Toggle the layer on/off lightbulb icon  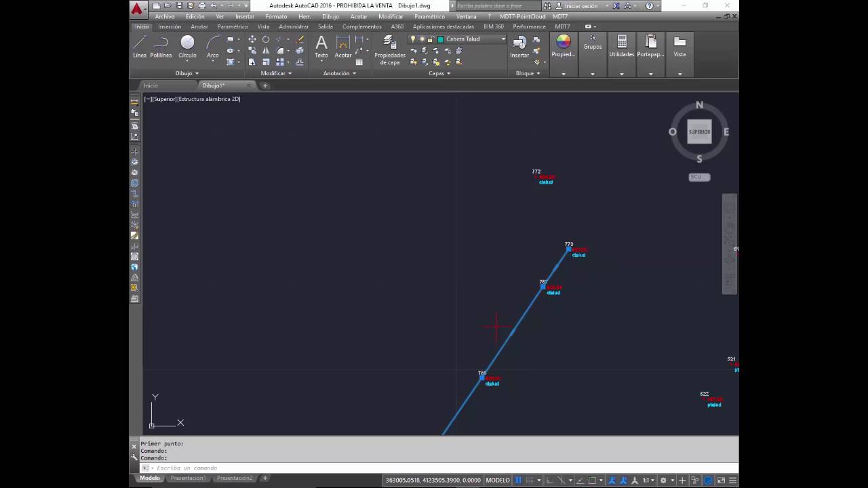tap(413, 39)
